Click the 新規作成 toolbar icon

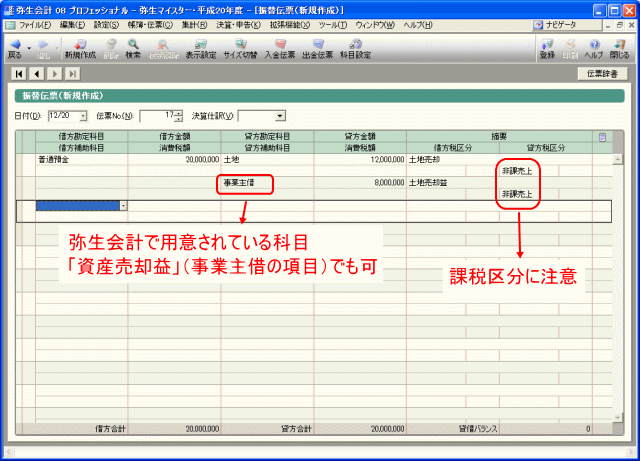coord(80,48)
